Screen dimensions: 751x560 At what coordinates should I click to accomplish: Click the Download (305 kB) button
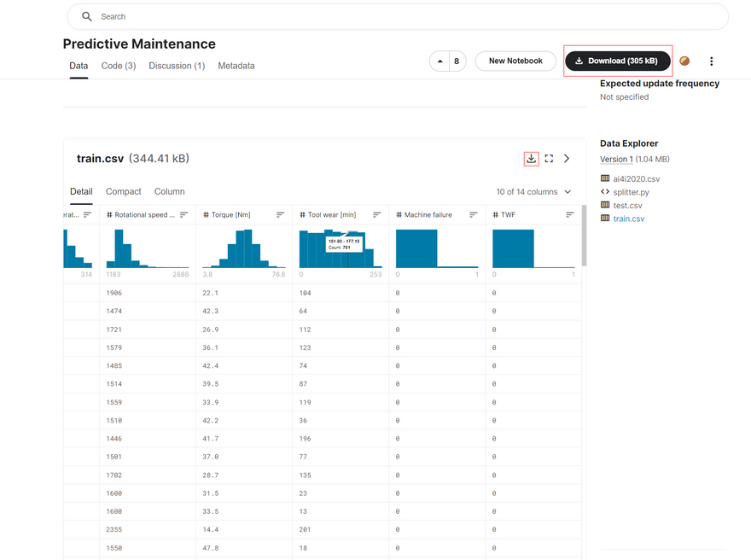coord(618,61)
